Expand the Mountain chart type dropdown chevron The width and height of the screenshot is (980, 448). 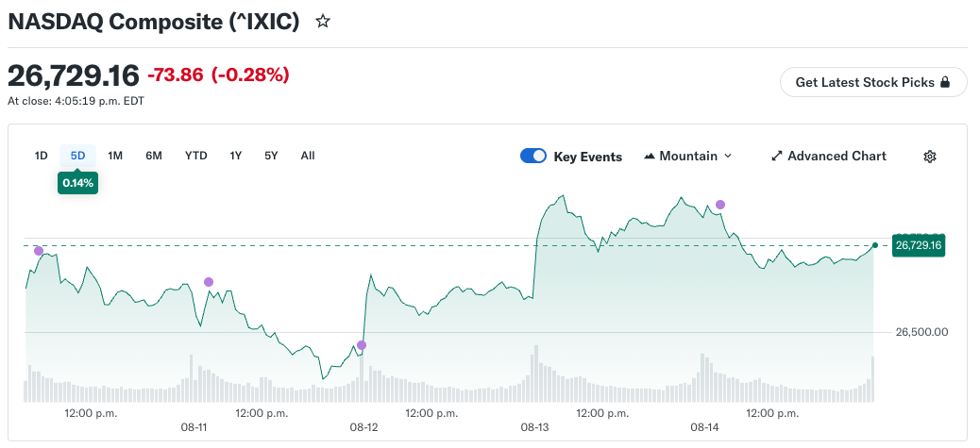pos(728,156)
